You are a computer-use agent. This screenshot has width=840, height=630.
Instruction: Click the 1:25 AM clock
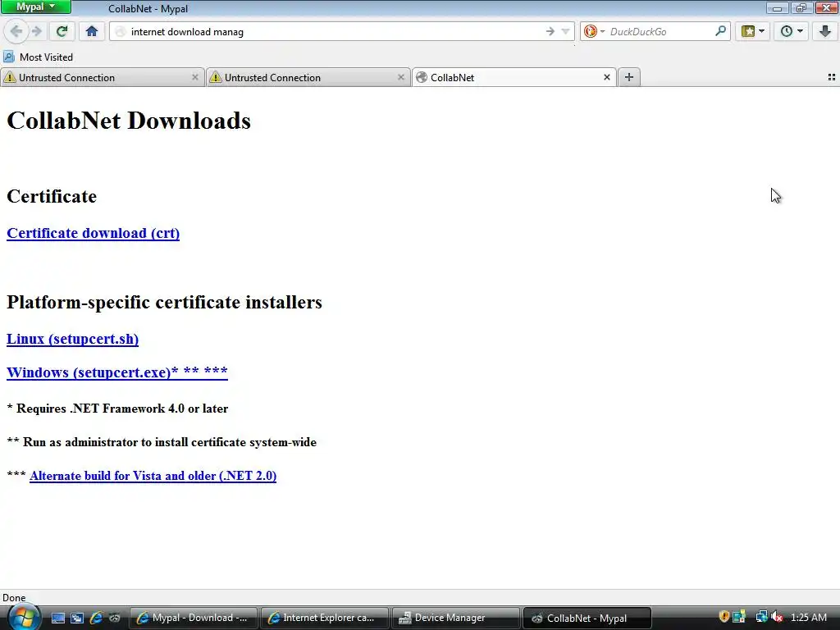[808, 617]
